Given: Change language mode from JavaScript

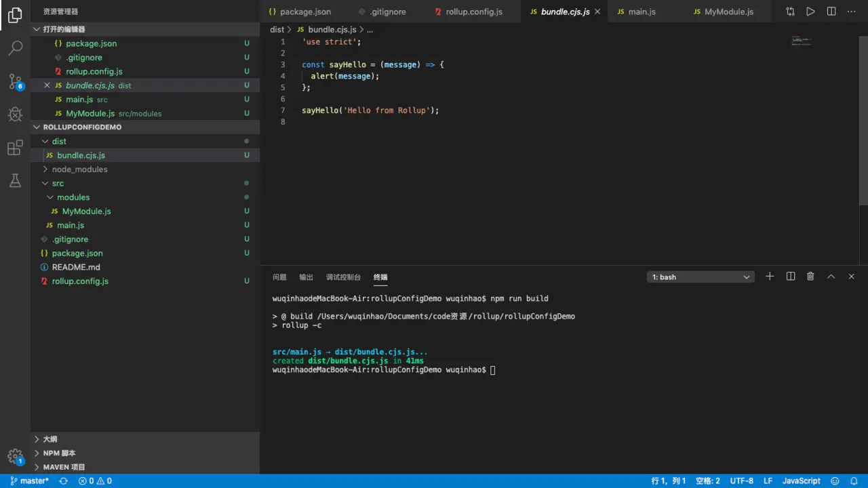Looking at the screenshot, I should [801, 481].
